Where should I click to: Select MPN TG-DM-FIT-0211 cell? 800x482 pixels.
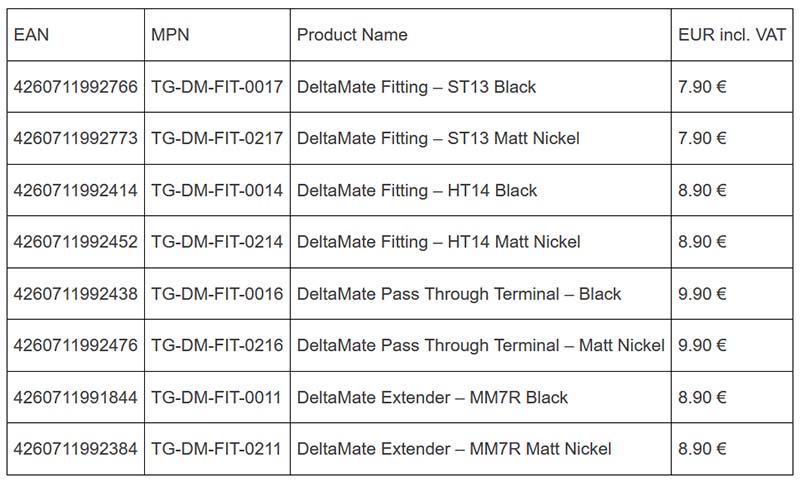click(x=217, y=449)
